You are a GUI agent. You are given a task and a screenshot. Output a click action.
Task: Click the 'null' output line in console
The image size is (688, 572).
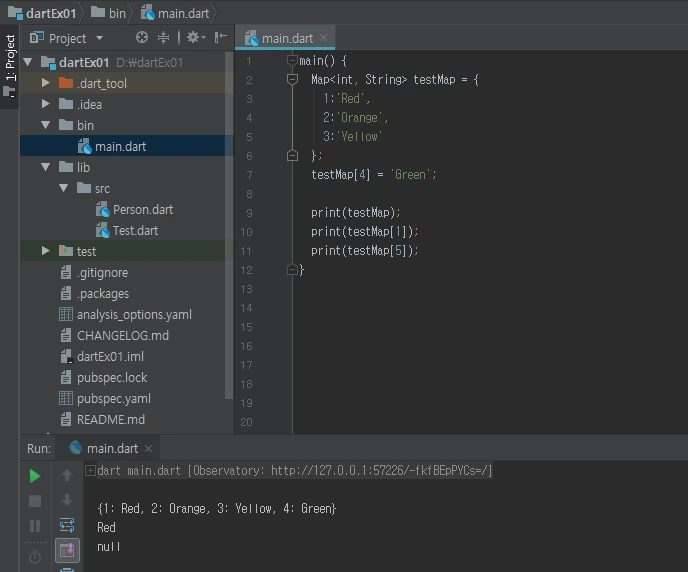point(108,547)
